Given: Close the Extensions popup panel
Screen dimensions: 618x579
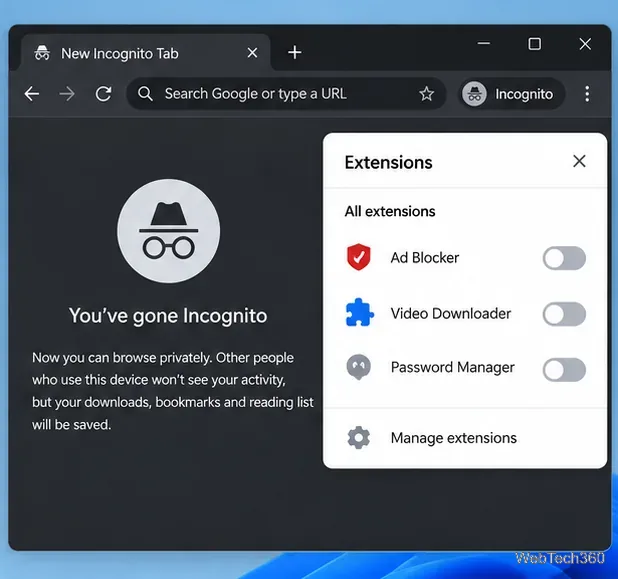Looking at the screenshot, I should (x=579, y=161).
